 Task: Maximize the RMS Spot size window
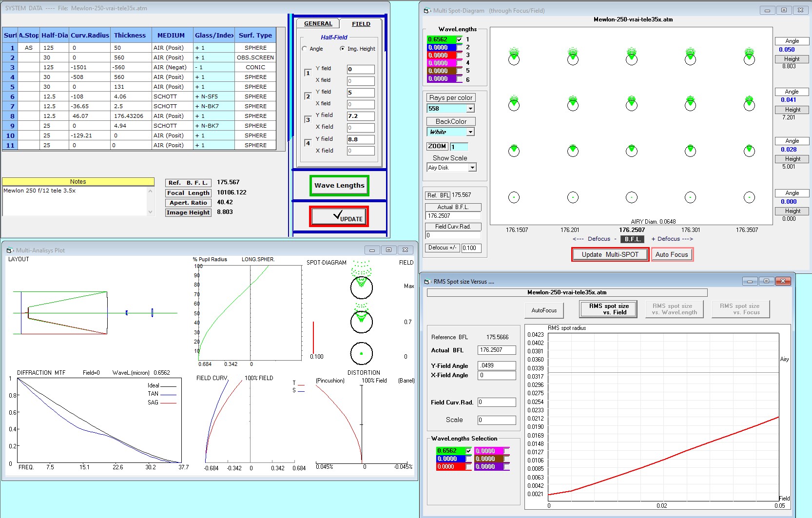click(x=766, y=281)
